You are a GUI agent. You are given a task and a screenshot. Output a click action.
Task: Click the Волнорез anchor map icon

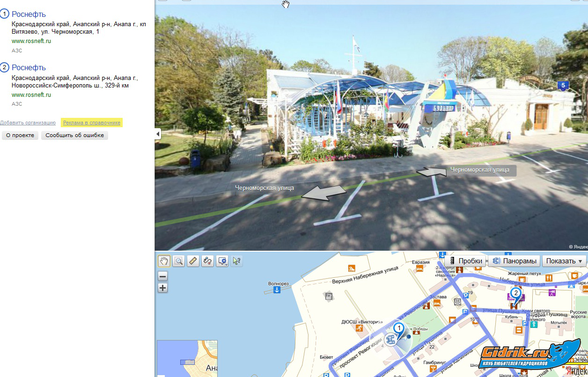277,290
